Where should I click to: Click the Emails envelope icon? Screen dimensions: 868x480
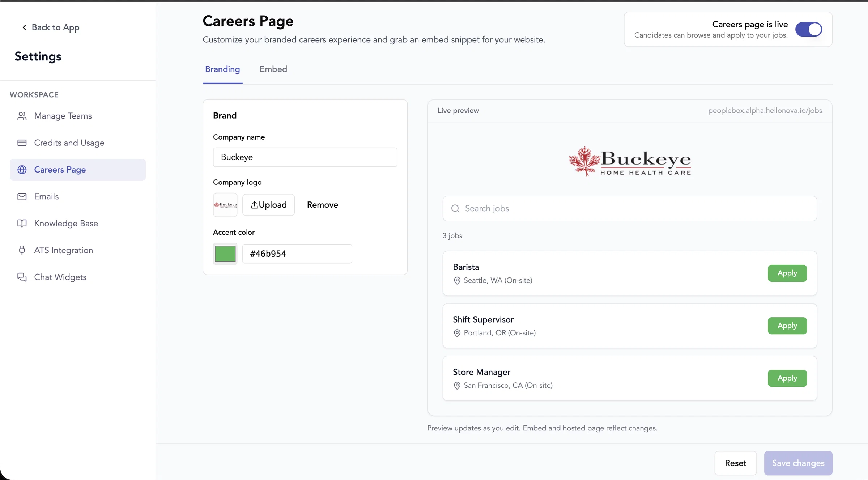[x=22, y=196]
